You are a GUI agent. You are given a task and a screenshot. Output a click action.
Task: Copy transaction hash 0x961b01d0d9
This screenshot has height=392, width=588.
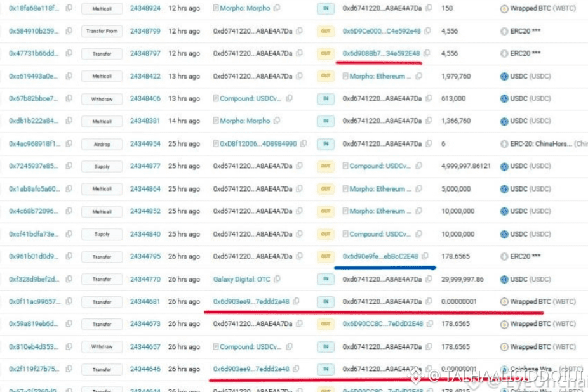[x=69, y=256]
